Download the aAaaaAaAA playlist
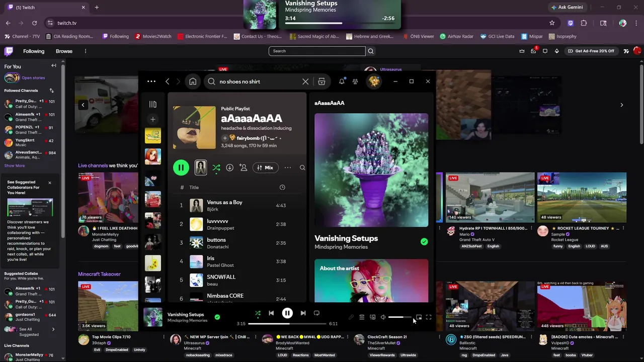 229,167
